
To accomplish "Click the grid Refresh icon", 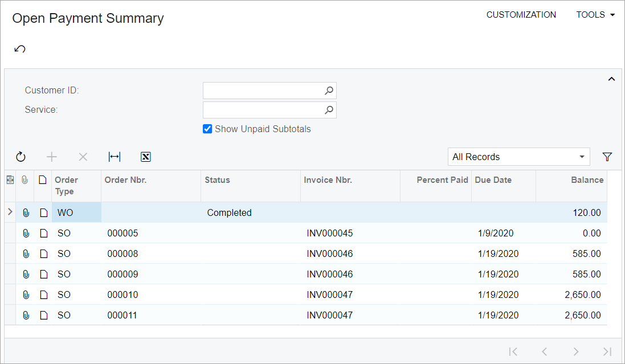I will pos(21,157).
